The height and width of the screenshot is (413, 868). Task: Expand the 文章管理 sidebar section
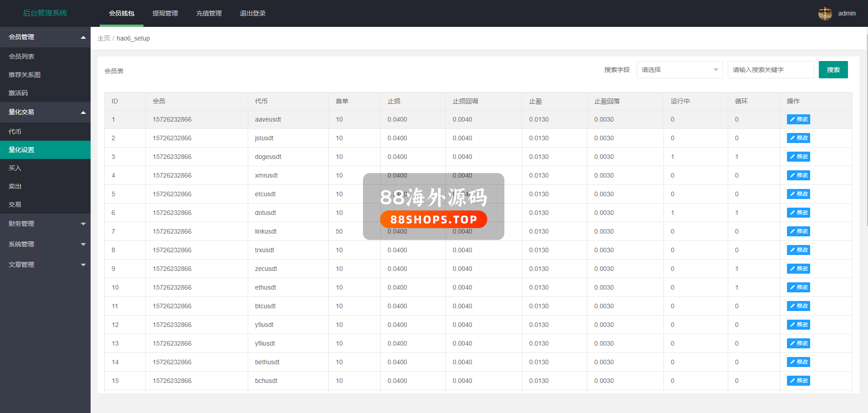click(x=45, y=265)
